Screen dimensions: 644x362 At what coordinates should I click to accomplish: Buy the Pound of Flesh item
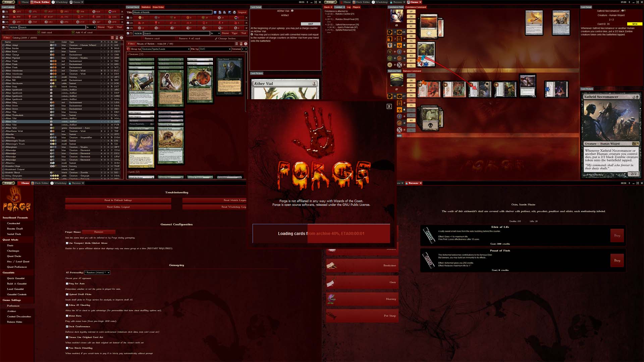(617, 260)
